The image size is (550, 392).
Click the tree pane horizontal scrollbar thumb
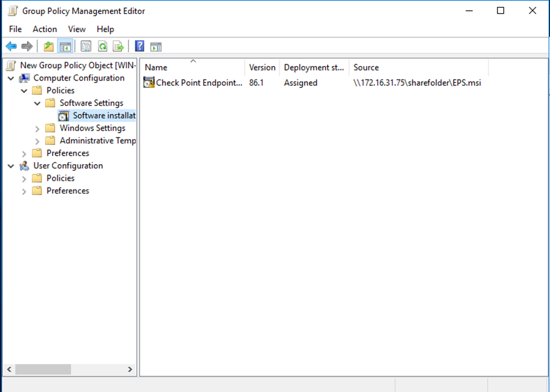coord(43,369)
